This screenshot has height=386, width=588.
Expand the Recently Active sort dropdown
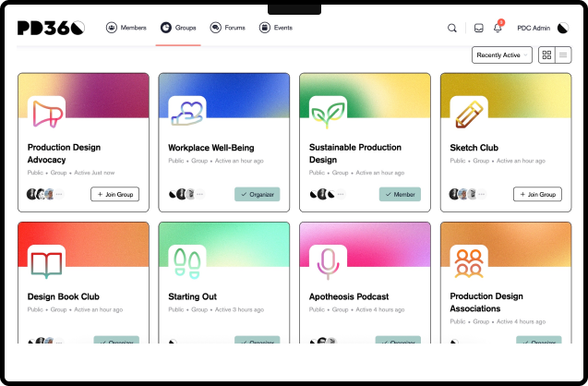coord(502,55)
